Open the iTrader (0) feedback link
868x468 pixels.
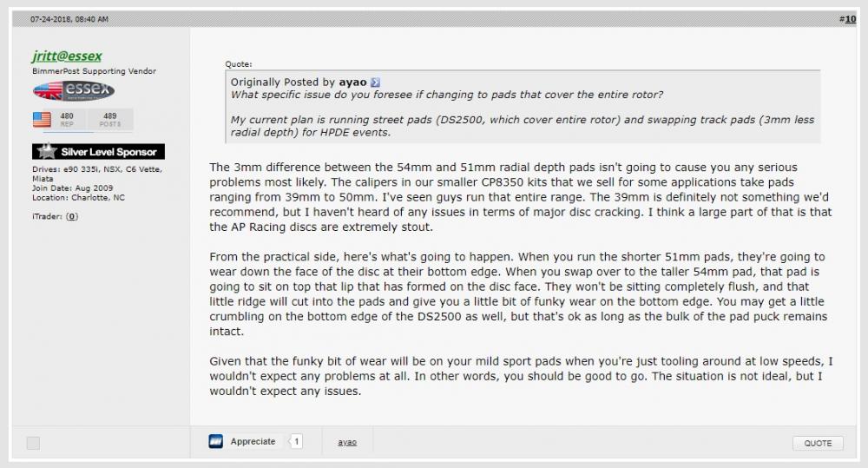(x=72, y=216)
